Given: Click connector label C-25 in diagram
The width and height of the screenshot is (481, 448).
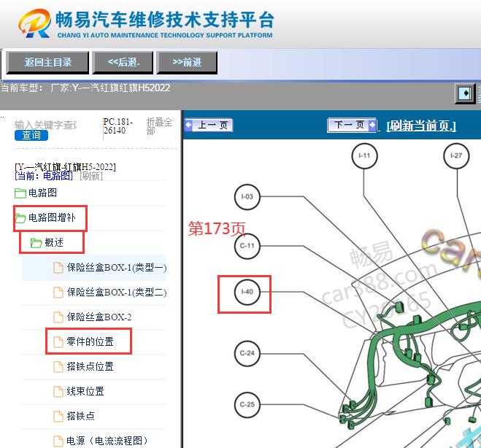Looking at the screenshot, I should [x=247, y=404].
